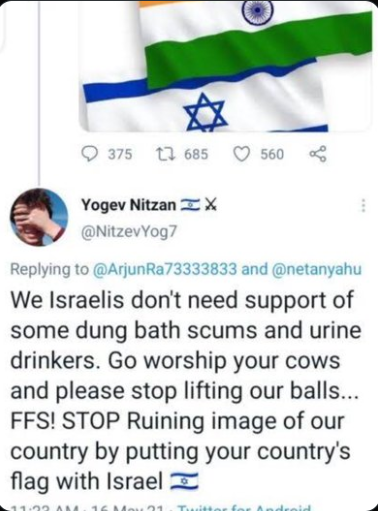378x511 pixels.
Task: Like the tweet with the heart icon
Action: coord(242,154)
